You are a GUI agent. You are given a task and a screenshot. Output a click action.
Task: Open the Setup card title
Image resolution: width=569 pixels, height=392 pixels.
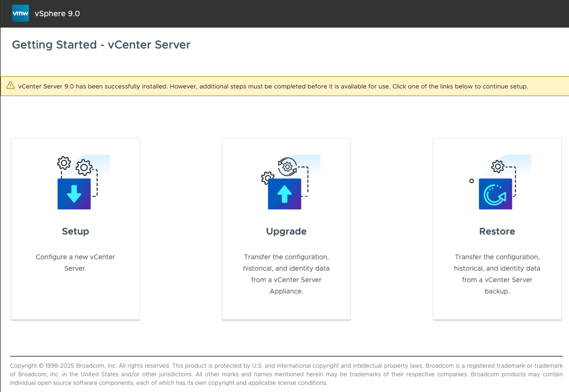(x=76, y=231)
